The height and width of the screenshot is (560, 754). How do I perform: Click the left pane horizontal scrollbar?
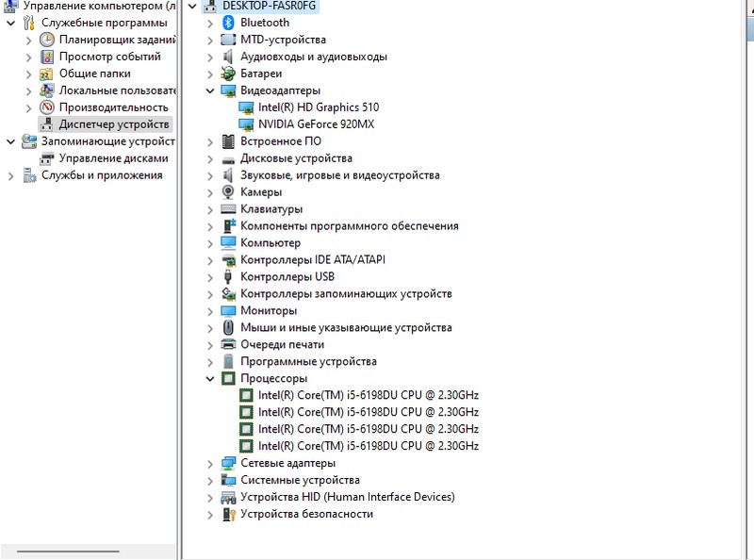pos(68,551)
